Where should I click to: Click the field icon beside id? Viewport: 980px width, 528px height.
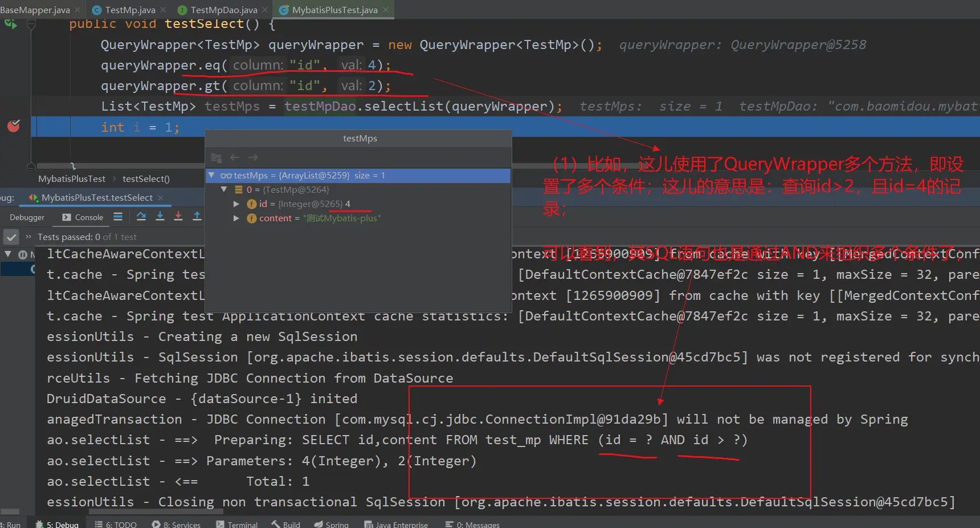(x=252, y=204)
